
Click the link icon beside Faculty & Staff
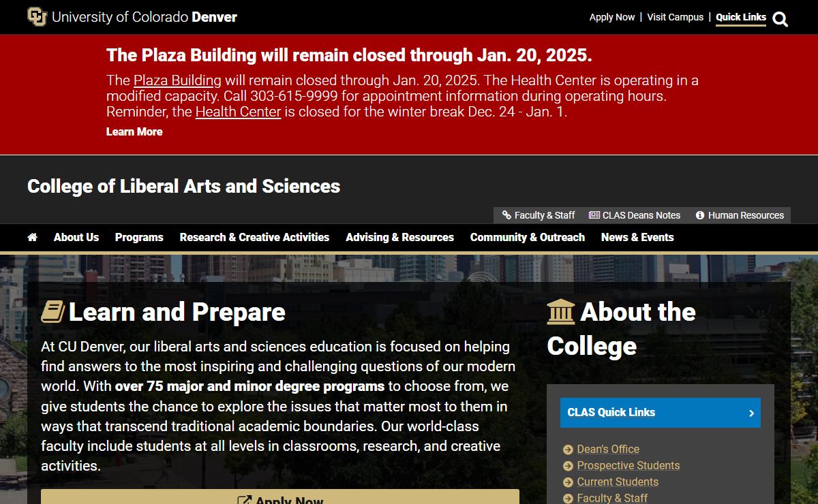coord(506,215)
